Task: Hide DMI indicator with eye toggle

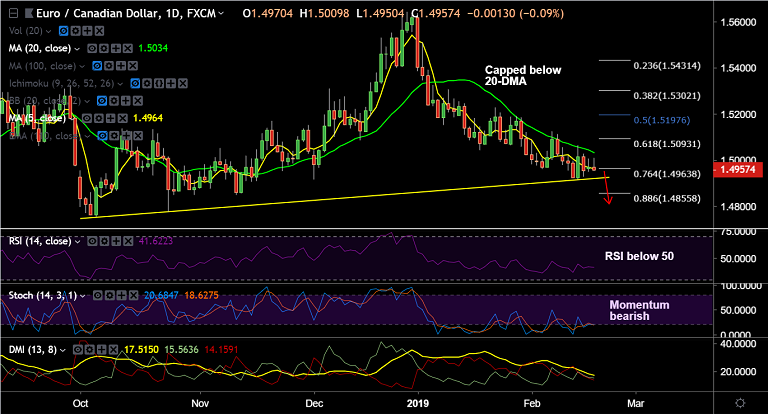Action: pyautogui.click(x=77, y=350)
